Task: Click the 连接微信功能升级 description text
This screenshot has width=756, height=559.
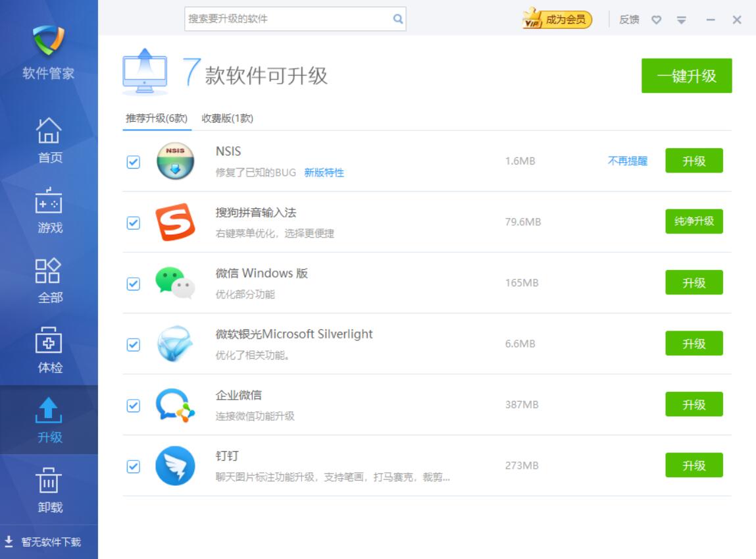Action: (255, 416)
